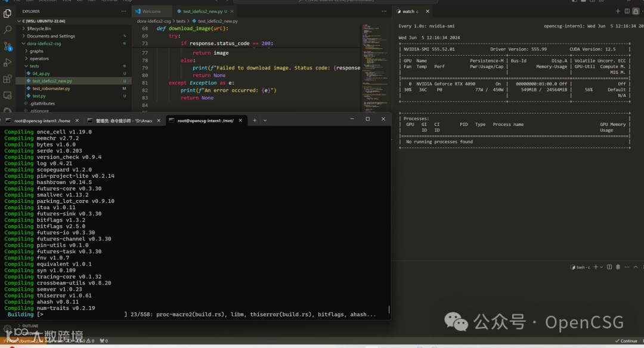Collapse the tests folder
The image size is (644, 348).
[34, 66]
